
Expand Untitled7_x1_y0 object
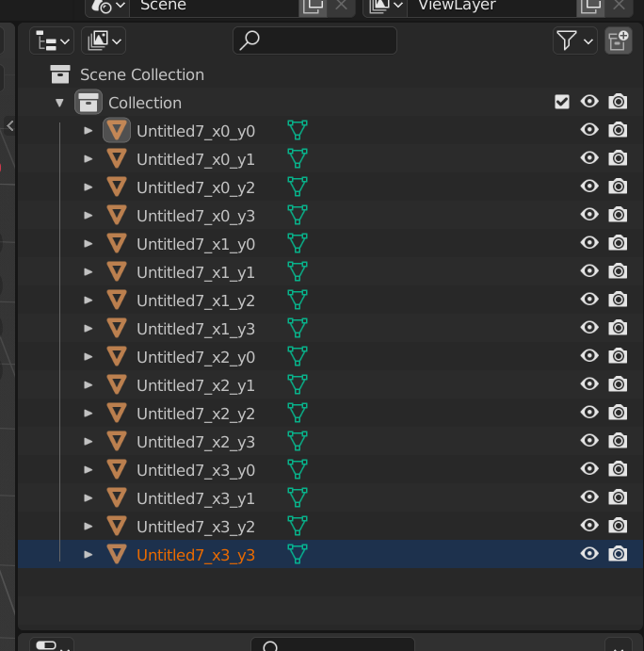point(88,244)
